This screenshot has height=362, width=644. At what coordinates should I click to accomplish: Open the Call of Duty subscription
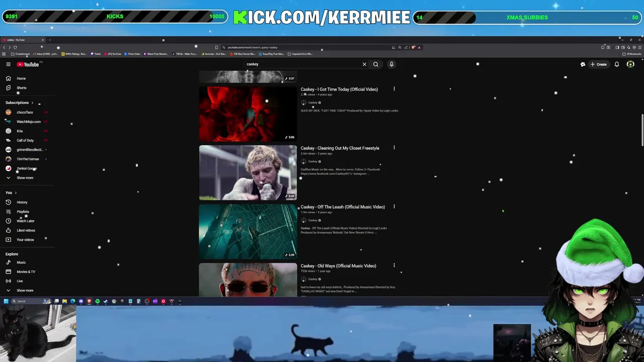pos(27,140)
